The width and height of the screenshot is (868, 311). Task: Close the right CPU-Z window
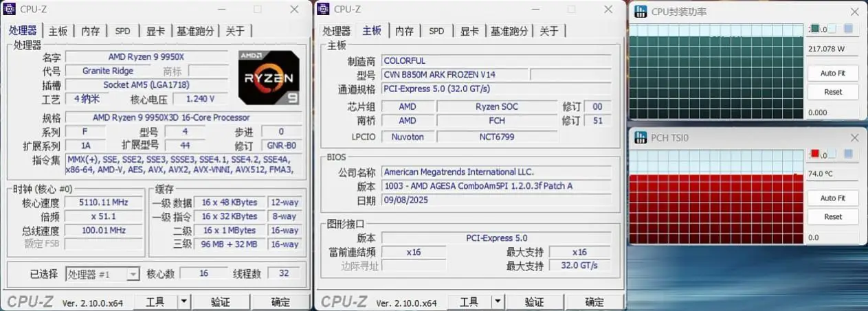coord(608,9)
